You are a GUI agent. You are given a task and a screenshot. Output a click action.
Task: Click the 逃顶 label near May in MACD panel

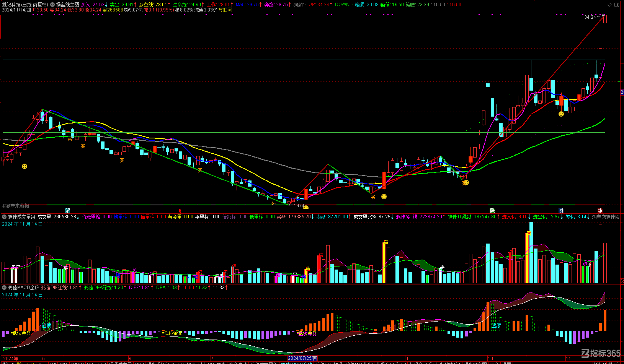[x=47, y=325]
